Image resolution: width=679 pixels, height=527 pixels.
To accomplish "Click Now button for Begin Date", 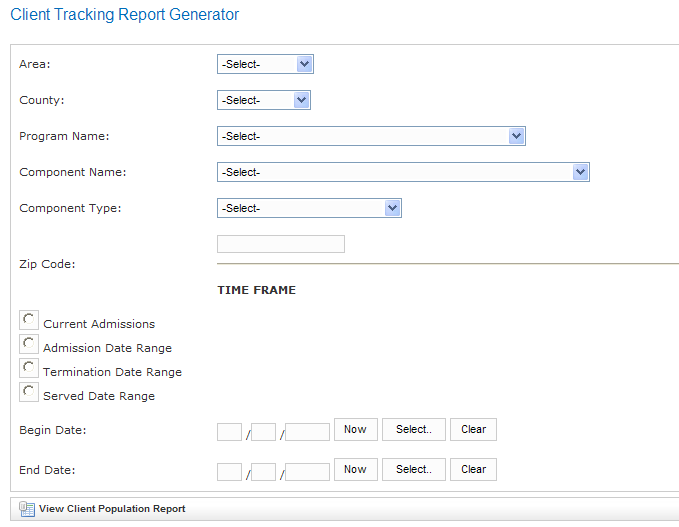I will [356, 429].
